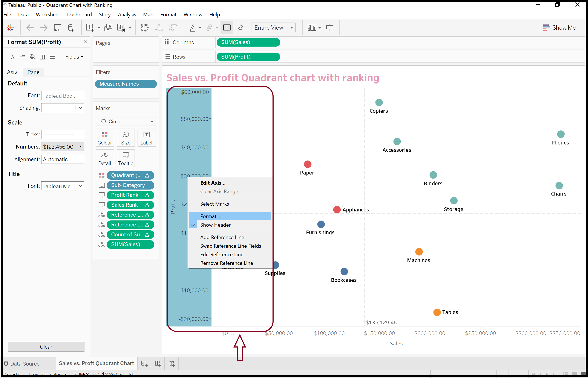This screenshot has height=378, width=588.
Task: Open the Format Font icon
Action: 13,57
